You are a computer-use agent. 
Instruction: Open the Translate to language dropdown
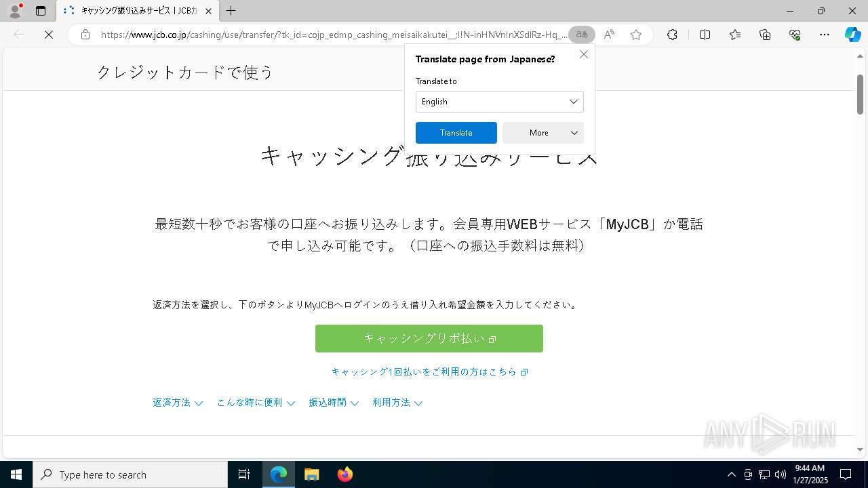[499, 102]
